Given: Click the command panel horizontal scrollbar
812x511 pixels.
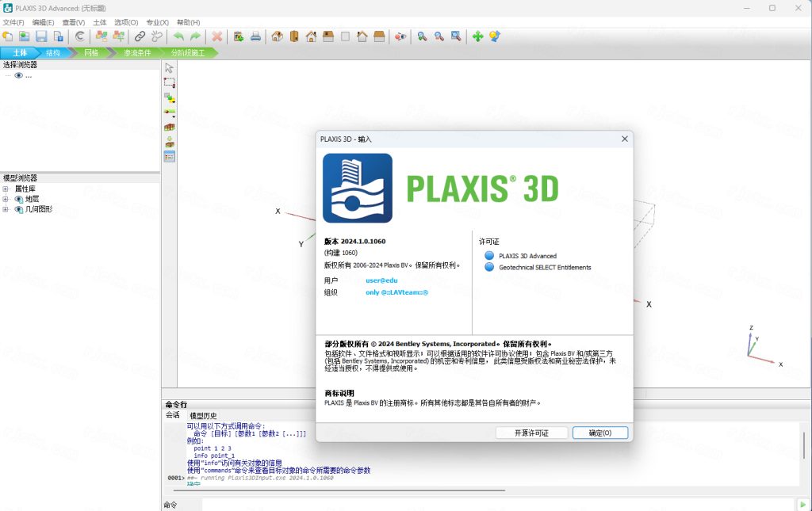Looking at the screenshot, I should click(339, 490).
